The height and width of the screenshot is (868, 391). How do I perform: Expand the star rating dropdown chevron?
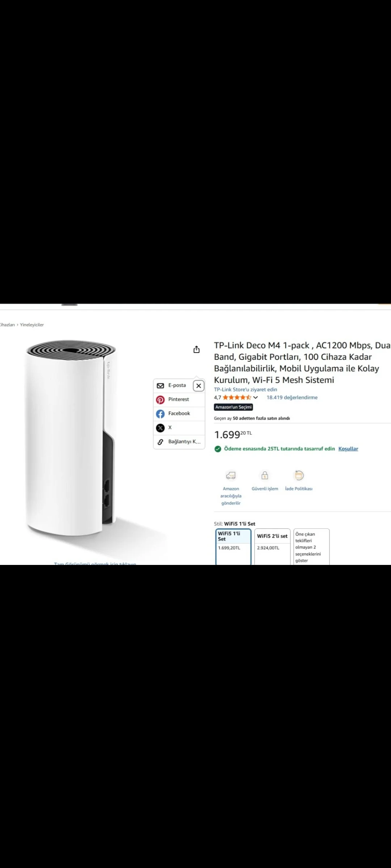pos(256,397)
